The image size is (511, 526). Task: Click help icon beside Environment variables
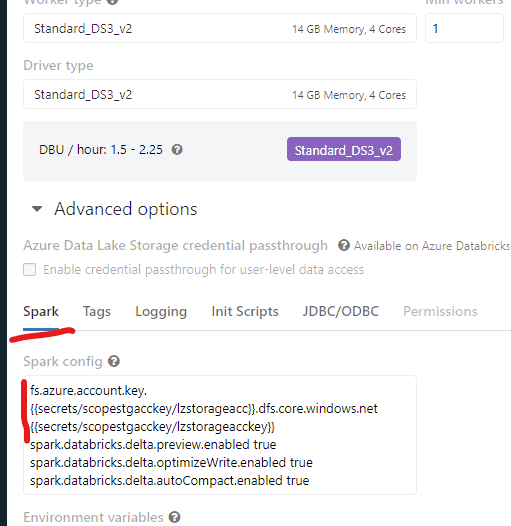174,517
